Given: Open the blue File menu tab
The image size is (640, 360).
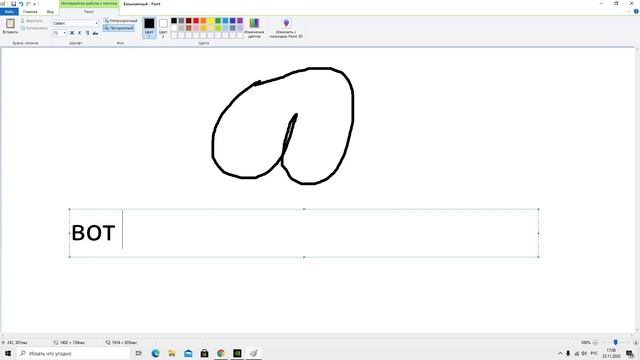Looking at the screenshot, I should coord(9,11).
